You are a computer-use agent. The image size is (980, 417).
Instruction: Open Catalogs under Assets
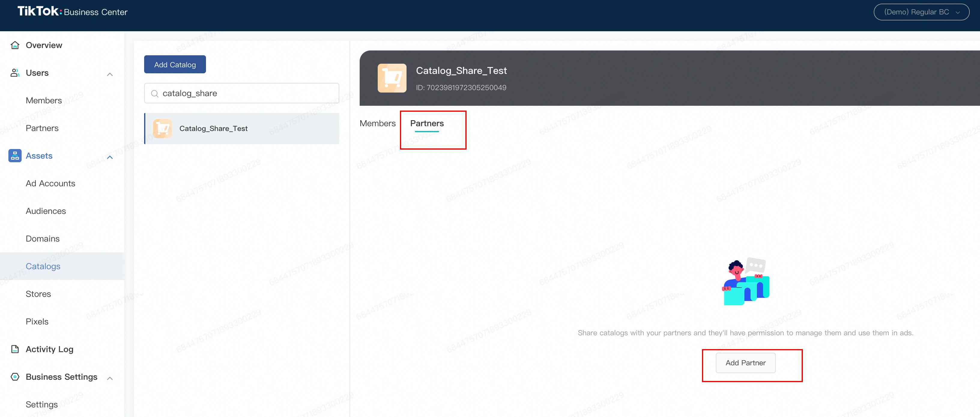tap(43, 266)
